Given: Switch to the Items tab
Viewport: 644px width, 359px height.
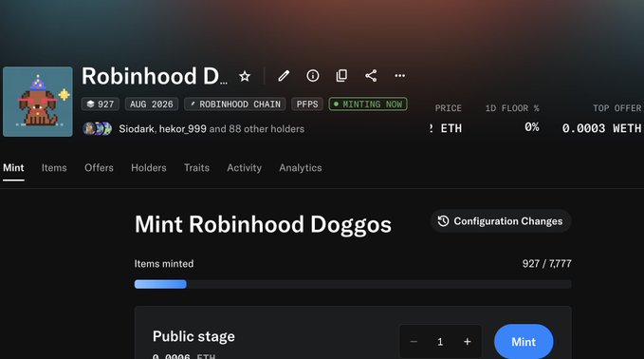Looking at the screenshot, I should (x=54, y=168).
